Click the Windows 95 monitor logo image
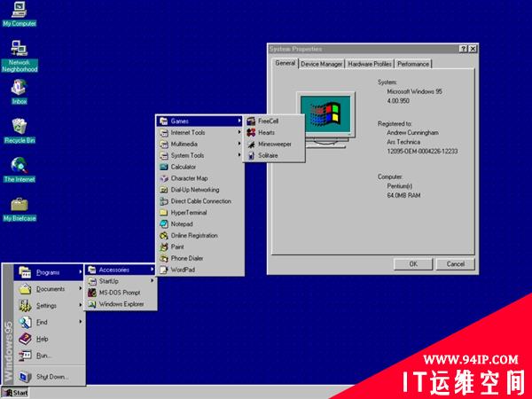The width and height of the screenshot is (532, 399). (325, 120)
